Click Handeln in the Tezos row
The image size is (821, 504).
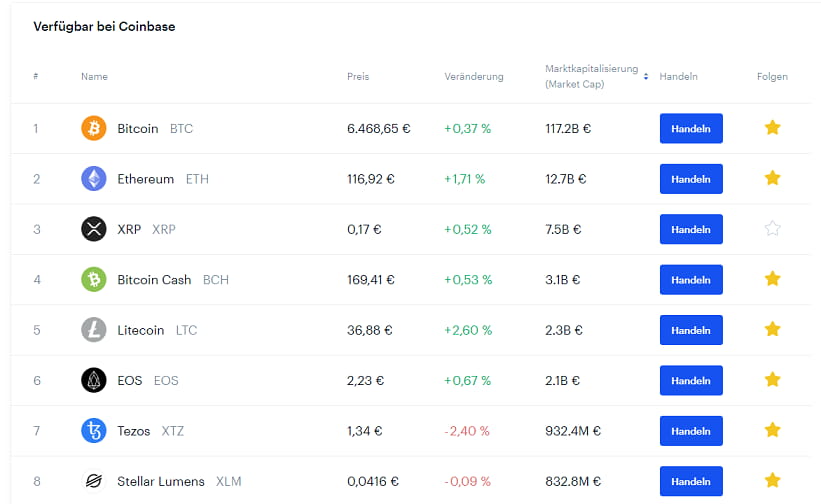(691, 431)
